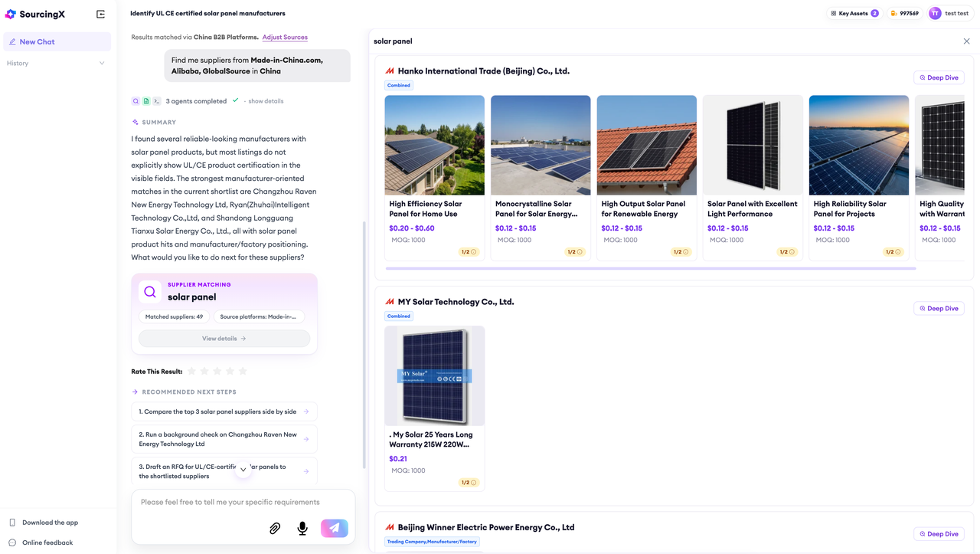This screenshot has height=554, width=980.
Task: Click 1/2 badge on High Output card
Action: tap(680, 252)
